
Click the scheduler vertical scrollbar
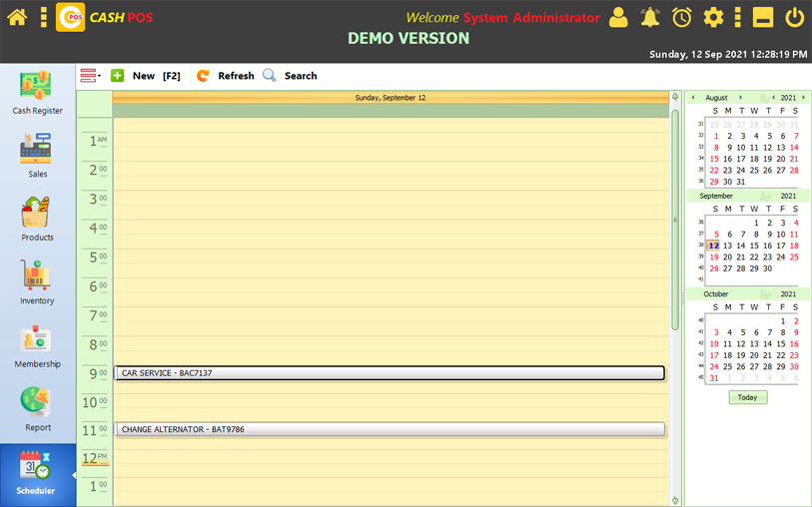[x=675, y=220]
